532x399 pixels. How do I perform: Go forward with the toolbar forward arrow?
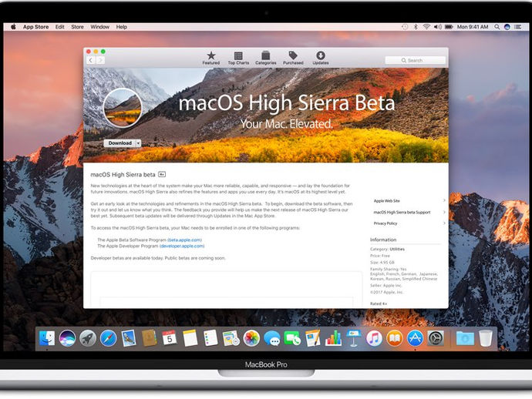click(x=100, y=60)
